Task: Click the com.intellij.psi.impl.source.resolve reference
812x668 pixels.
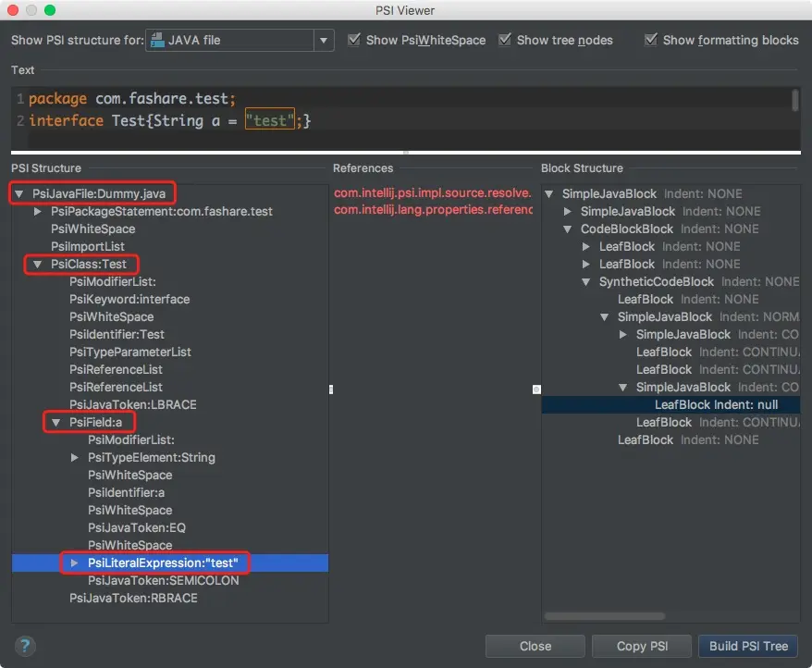Action: (433, 193)
